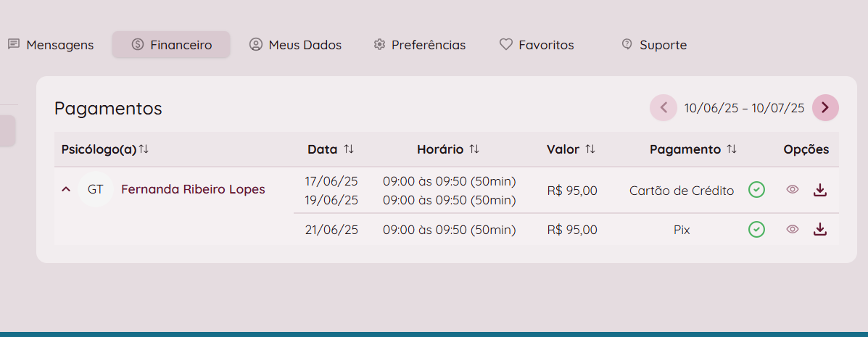Go to the next date range
The image size is (868, 337).
tap(825, 108)
